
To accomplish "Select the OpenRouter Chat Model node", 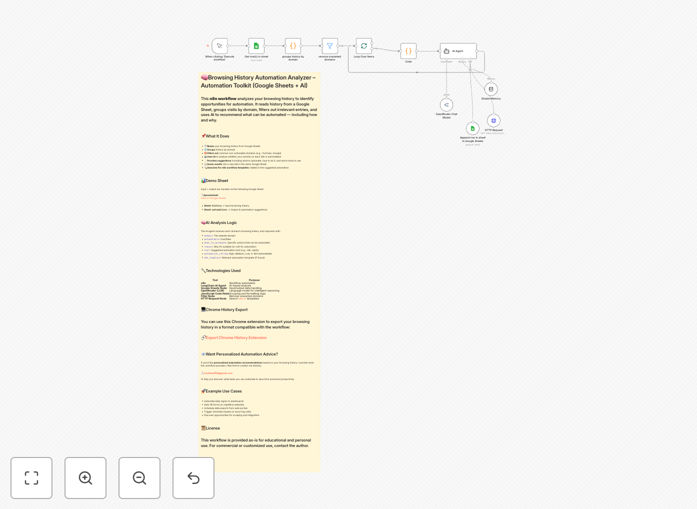I will click(x=446, y=105).
